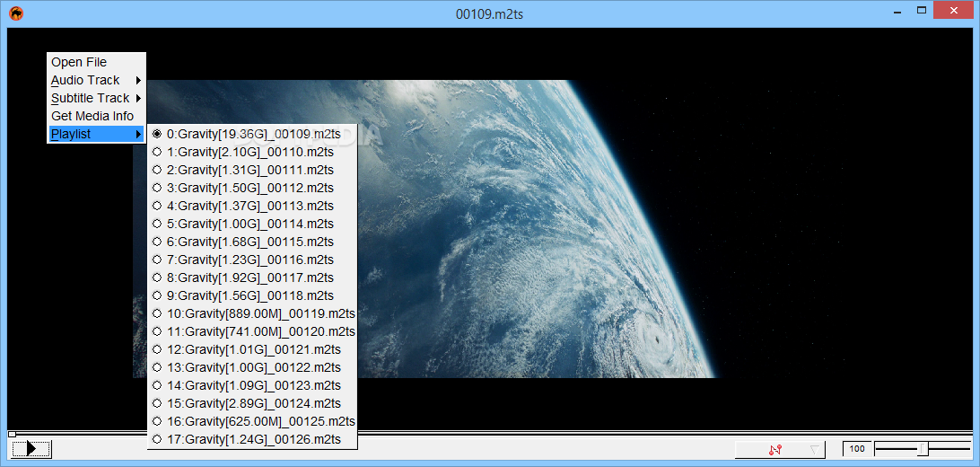Screen dimensions: 980x467
Task: Select playlist item 4:Gravity[1.37G]_00113.m2ts
Action: point(252,206)
